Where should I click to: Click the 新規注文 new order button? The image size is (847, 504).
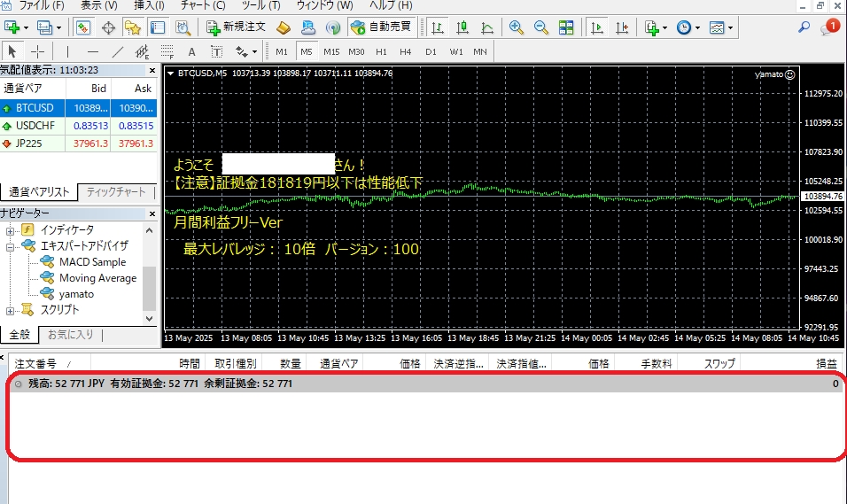point(236,27)
